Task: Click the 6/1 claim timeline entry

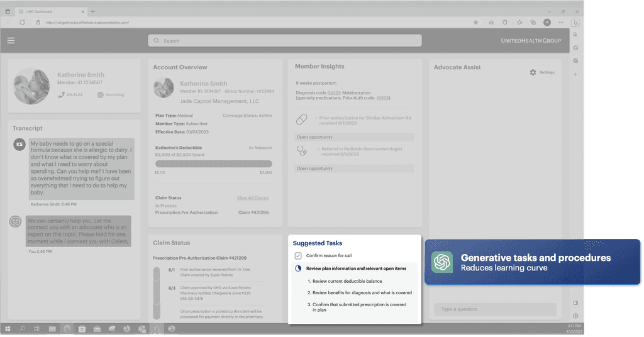Action: 216,272
